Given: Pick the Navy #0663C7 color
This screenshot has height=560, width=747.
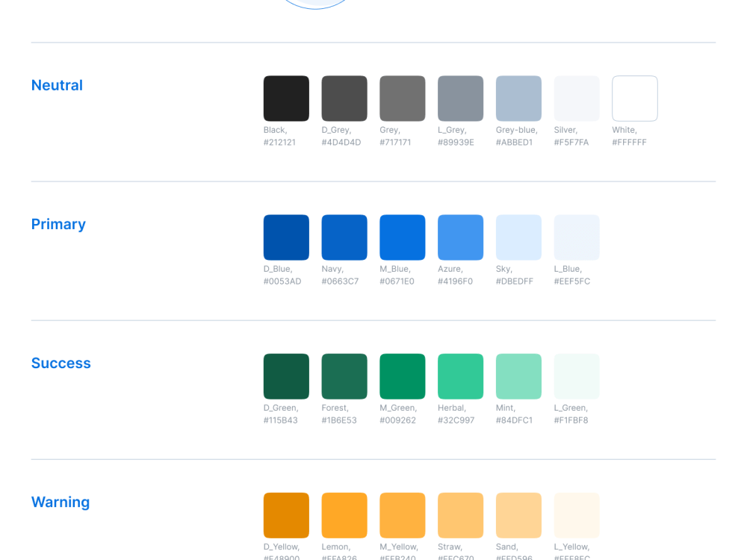Looking at the screenshot, I should [x=344, y=237].
